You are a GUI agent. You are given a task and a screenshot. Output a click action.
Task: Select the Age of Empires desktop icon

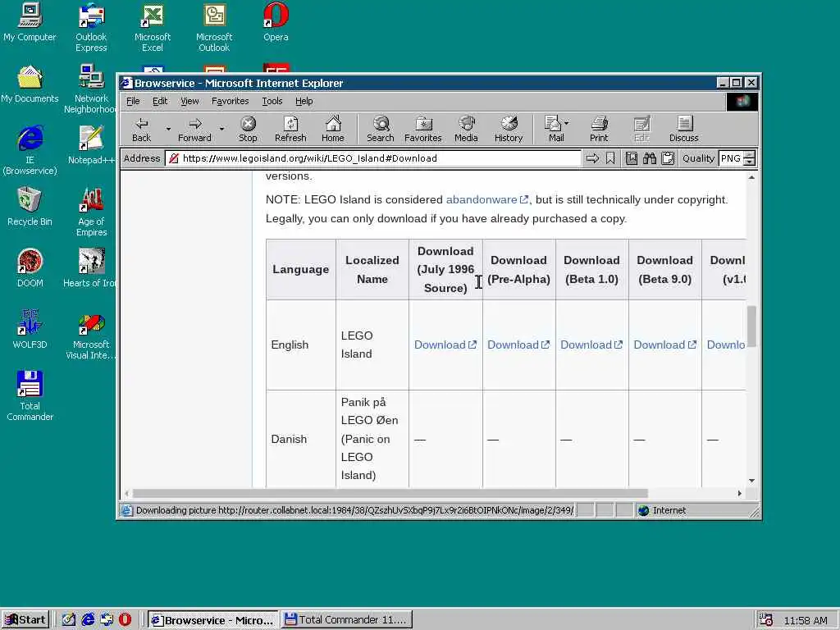coord(91,212)
